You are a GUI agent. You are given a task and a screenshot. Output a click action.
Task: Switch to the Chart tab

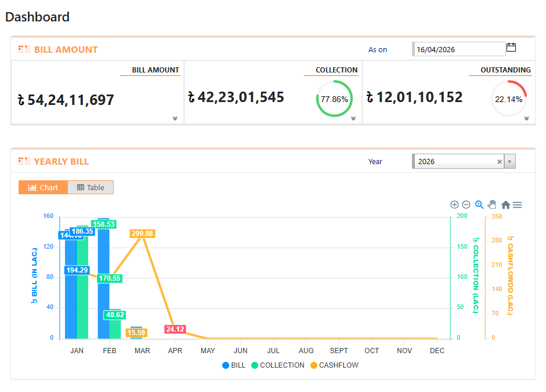coord(44,187)
